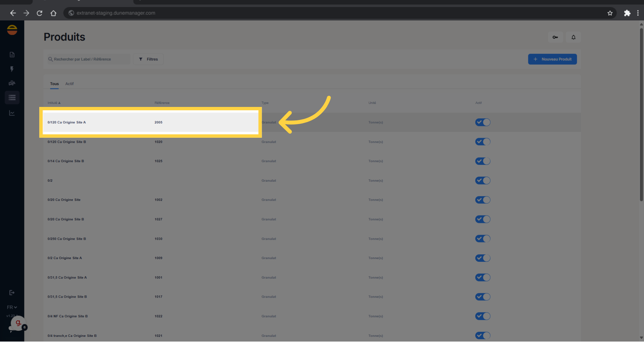Expand the FR language dropdown
This screenshot has width=644, height=362.
(12, 307)
